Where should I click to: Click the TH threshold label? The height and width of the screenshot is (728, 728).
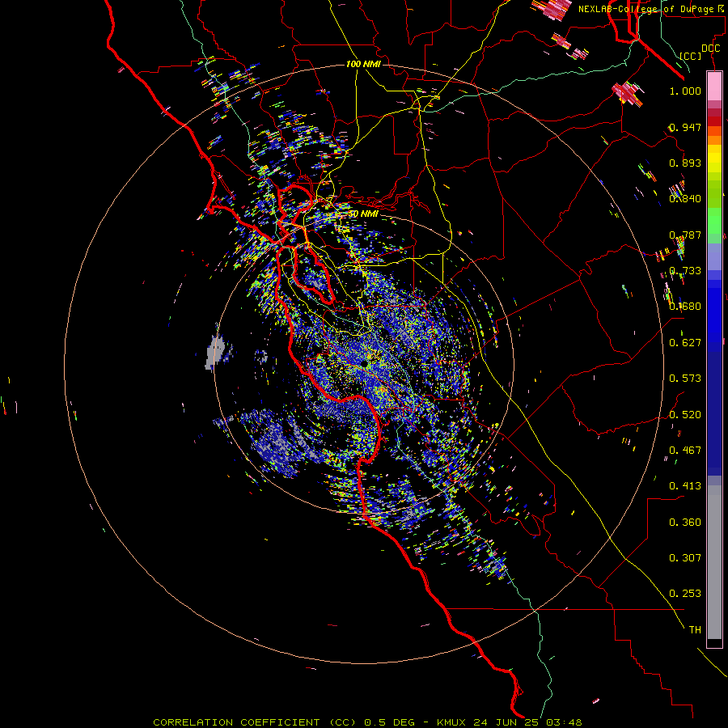coord(695,630)
